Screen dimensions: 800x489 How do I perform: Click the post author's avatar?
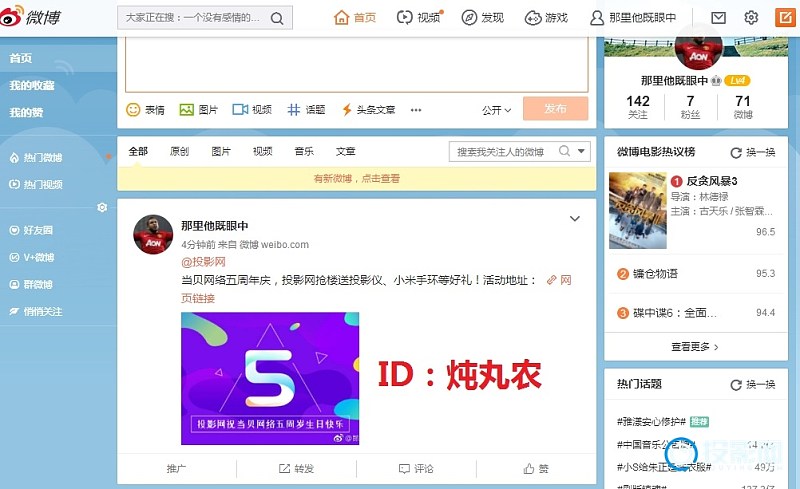pyautogui.click(x=153, y=234)
